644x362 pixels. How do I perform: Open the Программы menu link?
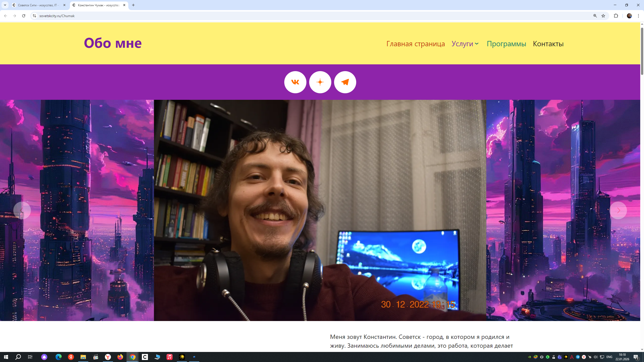coord(506,44)
